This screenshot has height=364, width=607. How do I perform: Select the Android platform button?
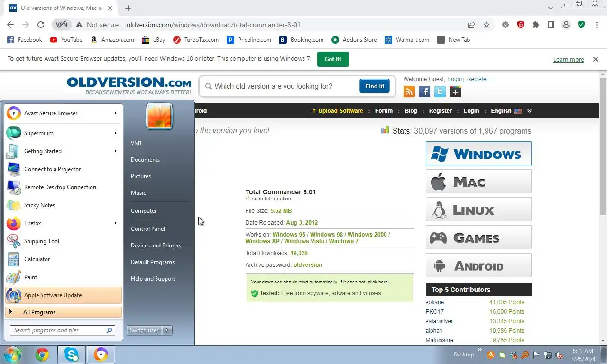pos(478,265)
